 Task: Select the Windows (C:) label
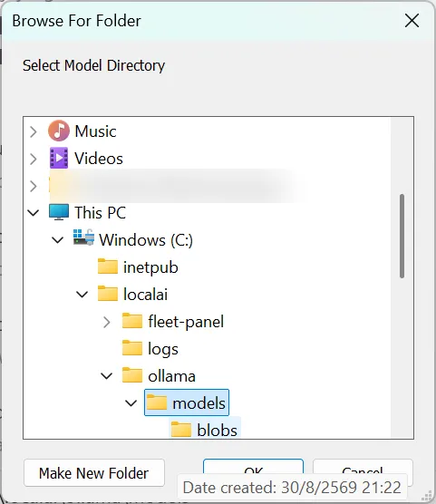(146, 240)
